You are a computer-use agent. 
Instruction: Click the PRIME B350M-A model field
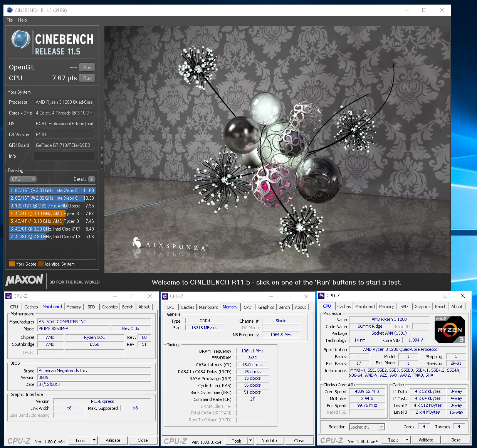tap(74, 328)
